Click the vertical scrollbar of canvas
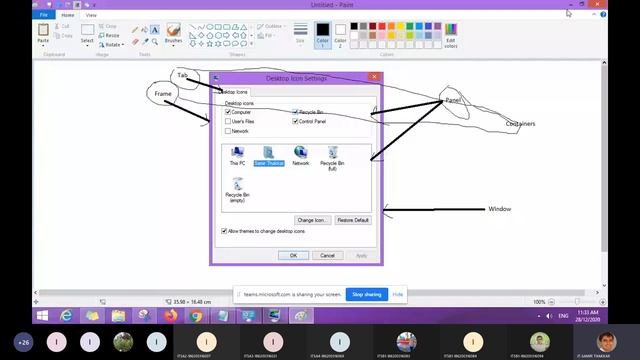The image size is (640, 360). click(604, 159)
